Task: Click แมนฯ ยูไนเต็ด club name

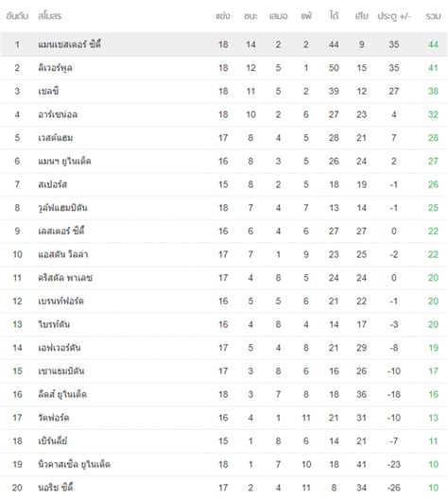Action: [64, 161]
